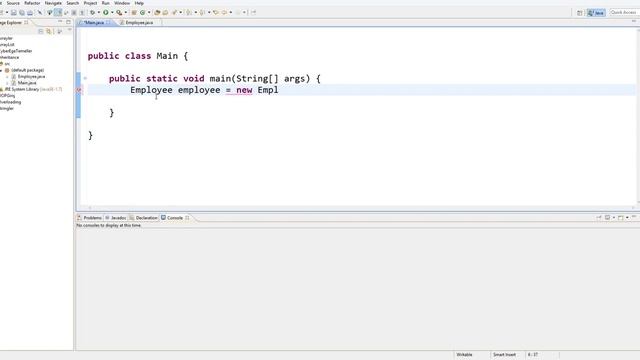Select the Inheritance project in tree

click(x=9, y=58)
